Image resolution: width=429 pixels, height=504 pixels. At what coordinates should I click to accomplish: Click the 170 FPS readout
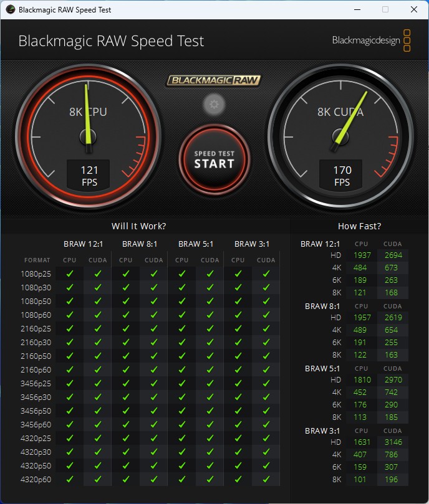(x=341, y=176)
